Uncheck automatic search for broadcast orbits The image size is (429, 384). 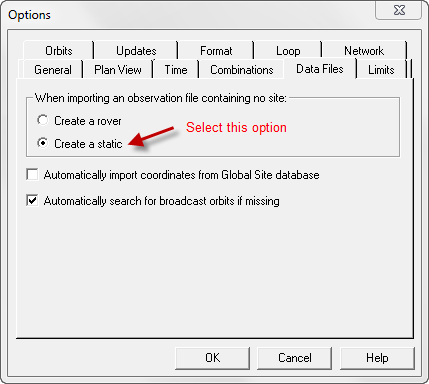pos(32,200)
